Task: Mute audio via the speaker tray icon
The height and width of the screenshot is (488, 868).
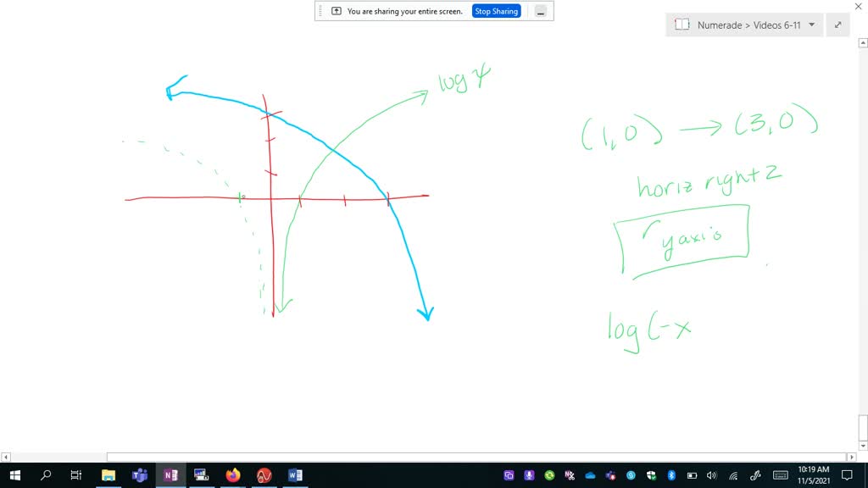Action: tap(712, 475)
